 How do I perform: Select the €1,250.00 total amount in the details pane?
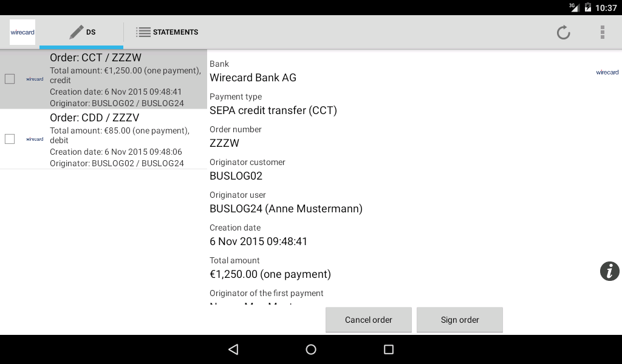coord(270,274)
